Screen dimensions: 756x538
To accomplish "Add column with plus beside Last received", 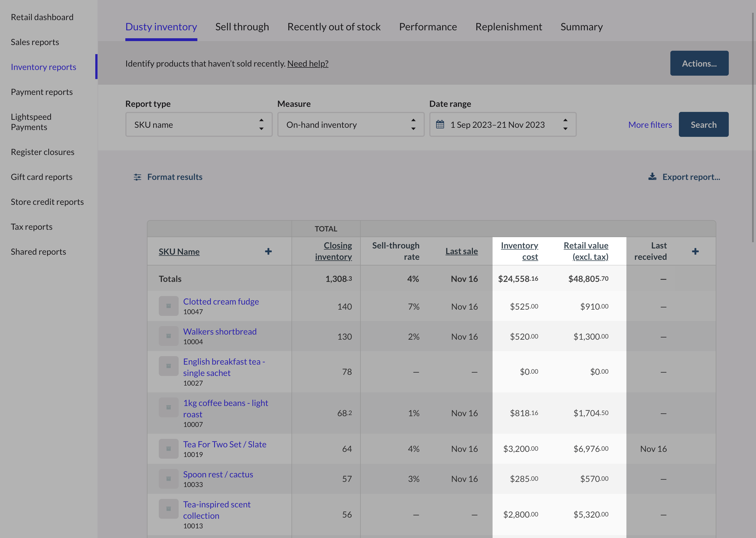I will (695, 252).
